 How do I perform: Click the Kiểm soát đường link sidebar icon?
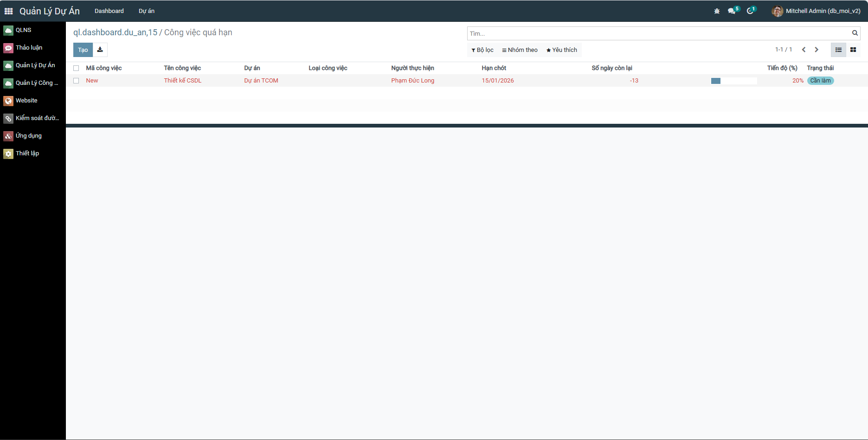pos(8,119)
